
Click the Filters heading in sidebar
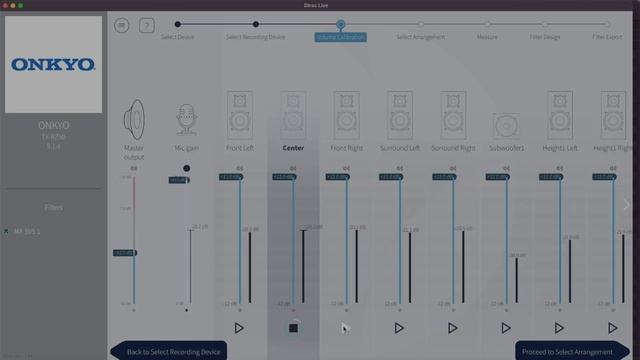(53, 207)
